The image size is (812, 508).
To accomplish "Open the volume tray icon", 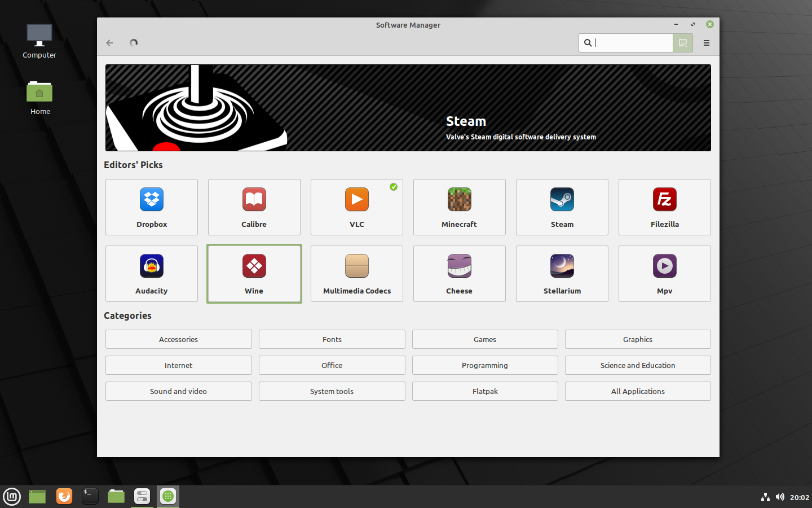I will [780, 497].
